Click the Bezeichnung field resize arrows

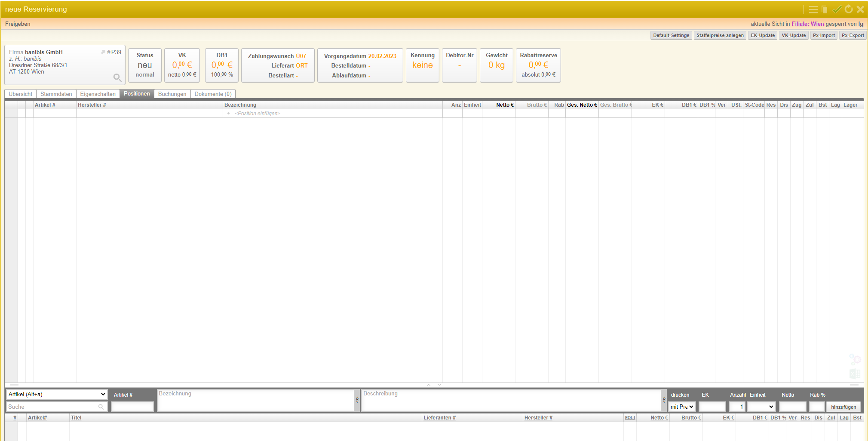tap(357, 400)
